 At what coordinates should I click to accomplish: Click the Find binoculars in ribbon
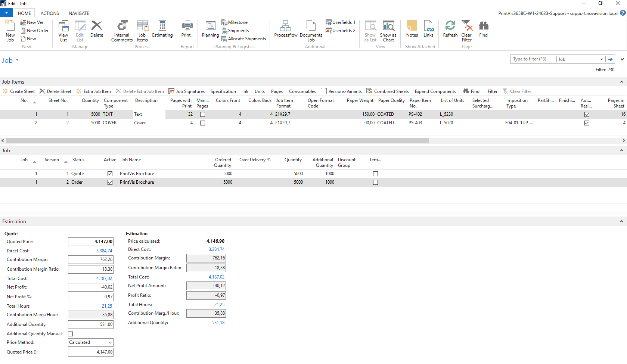pos(483,29)
